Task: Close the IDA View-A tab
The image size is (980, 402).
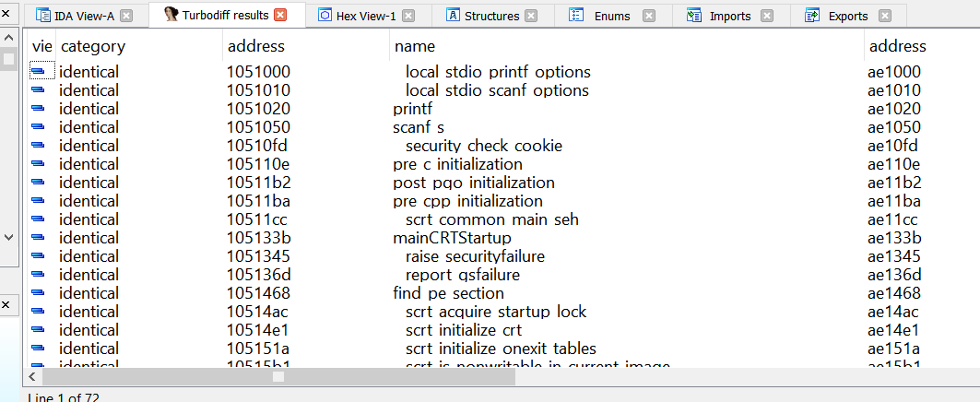Action: coord(127,16)
